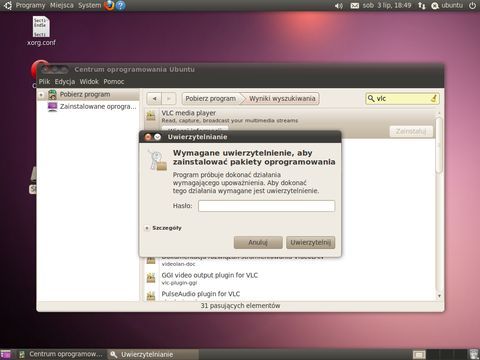The height and width of the screenshot is (360, 480).
Task: Go back with the left arrow button
Action: click(154, 99)
